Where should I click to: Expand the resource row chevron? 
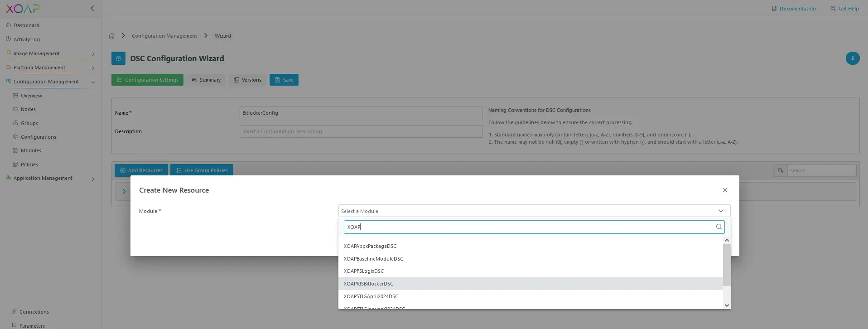[124, 191]
